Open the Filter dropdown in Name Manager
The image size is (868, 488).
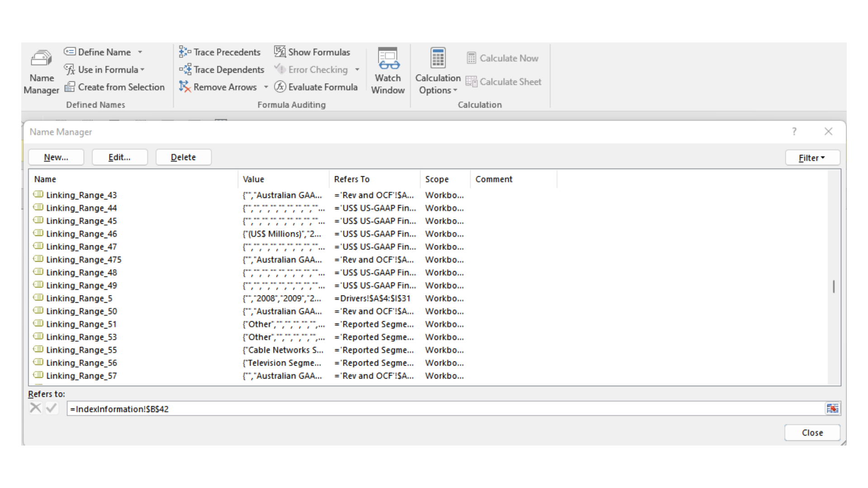812,158
